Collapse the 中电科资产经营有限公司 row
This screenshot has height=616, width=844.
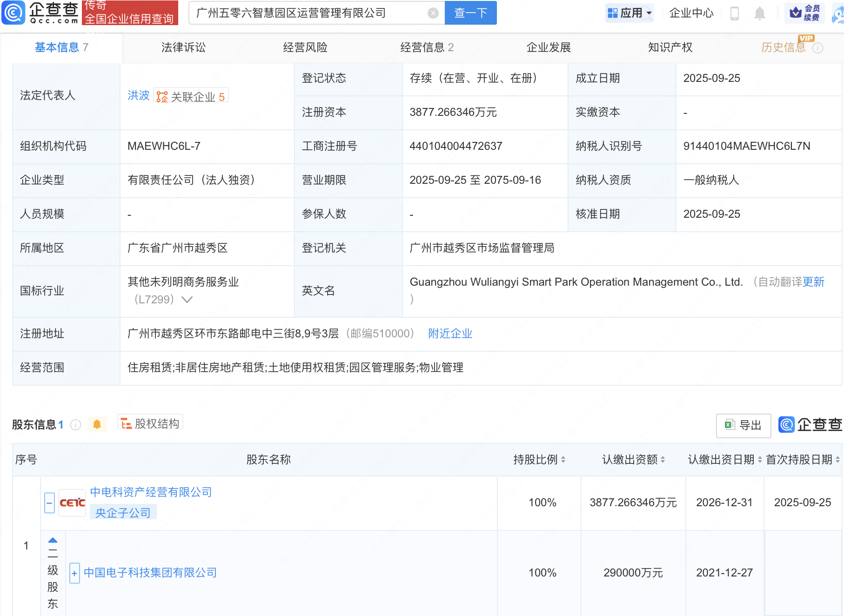[49, 503]
